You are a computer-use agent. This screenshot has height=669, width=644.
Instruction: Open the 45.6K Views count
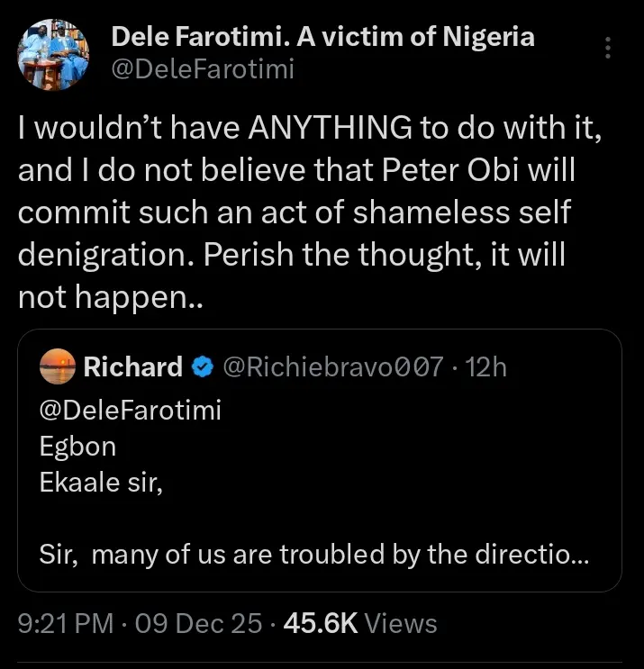(x=360, y=623)
